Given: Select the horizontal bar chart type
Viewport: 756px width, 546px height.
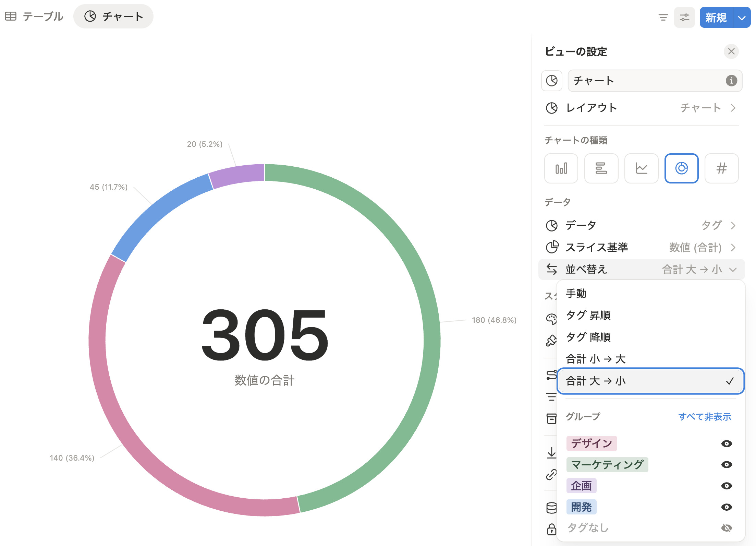Looking at the screenshot, I should (x=601, y=168).
